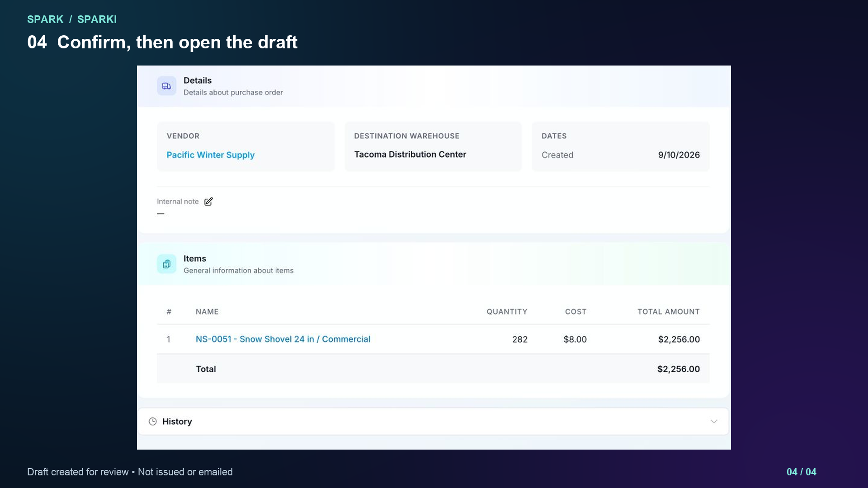Click the DATES card label
Viewport: 868px width, 488px height.
(x=554, y=136)
